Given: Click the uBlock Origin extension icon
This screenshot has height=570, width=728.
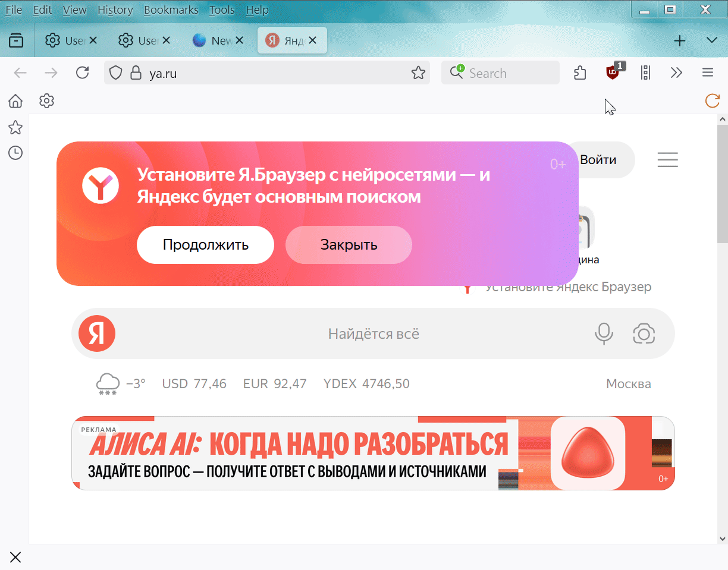Looking at the screenshot, I should coord(613,73).
